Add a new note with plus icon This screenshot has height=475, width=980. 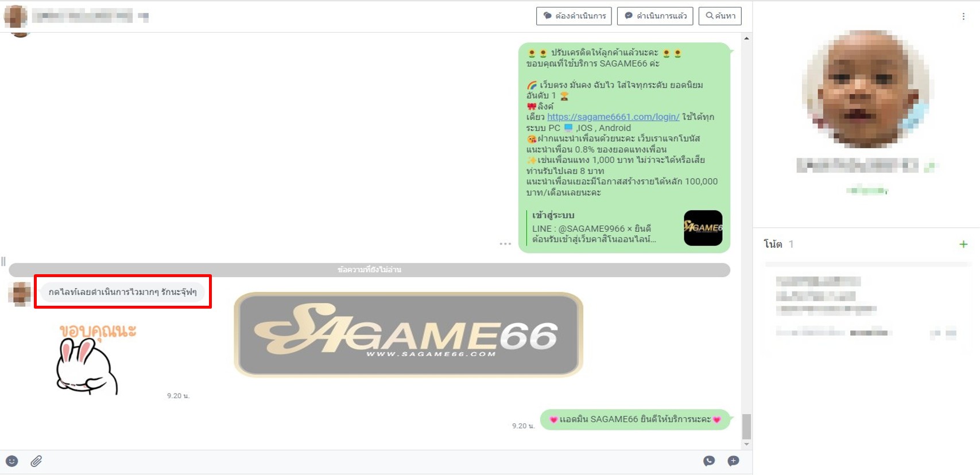click(963, 244)
